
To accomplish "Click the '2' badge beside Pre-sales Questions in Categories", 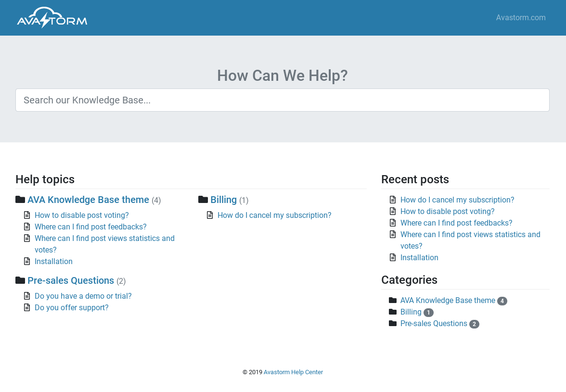I will click(x=474, y=324).
